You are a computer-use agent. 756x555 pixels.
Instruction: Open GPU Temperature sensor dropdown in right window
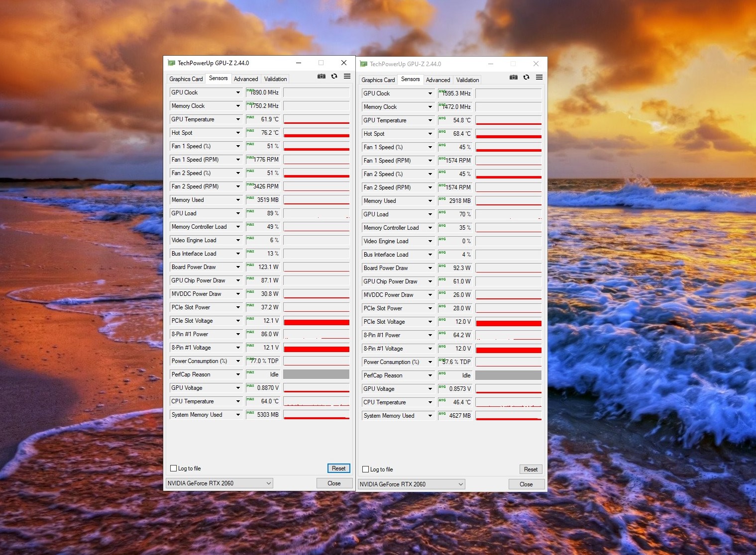[x=430, y=120]
